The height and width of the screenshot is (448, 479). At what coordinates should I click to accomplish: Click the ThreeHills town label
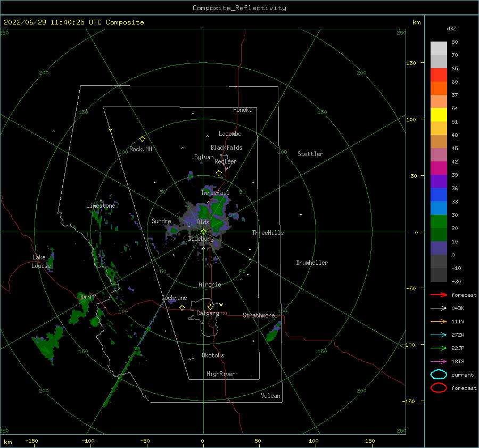pos(268,233)
